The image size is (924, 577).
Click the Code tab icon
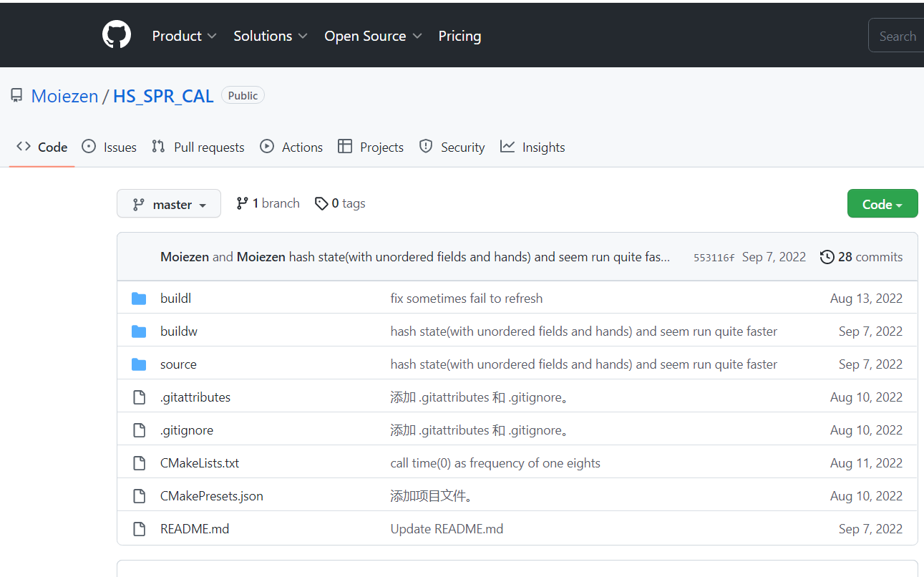24,147
